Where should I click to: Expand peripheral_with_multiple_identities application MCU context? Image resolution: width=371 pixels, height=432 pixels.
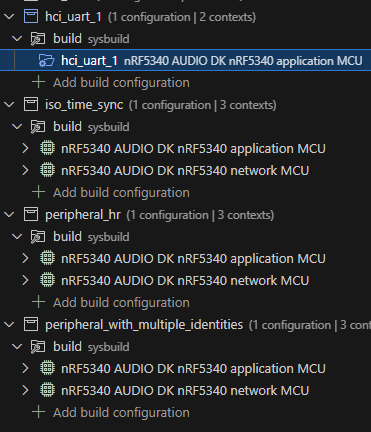(x=25, y=368)
